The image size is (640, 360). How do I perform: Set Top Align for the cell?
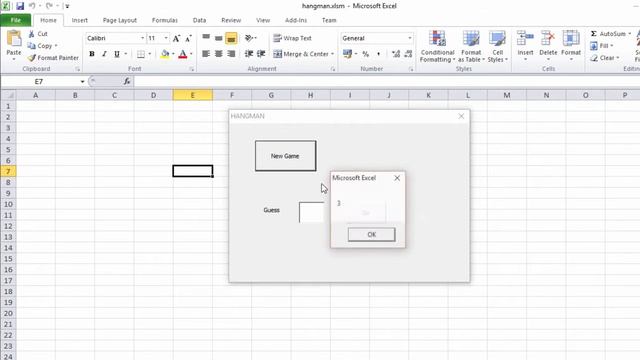206,38
